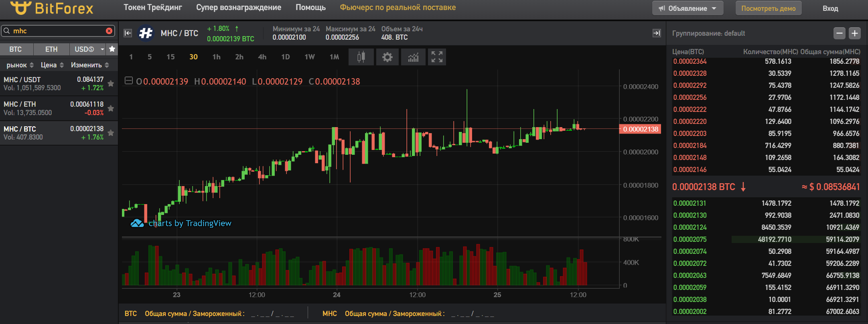Open chart settings gear

click(387, 57)
